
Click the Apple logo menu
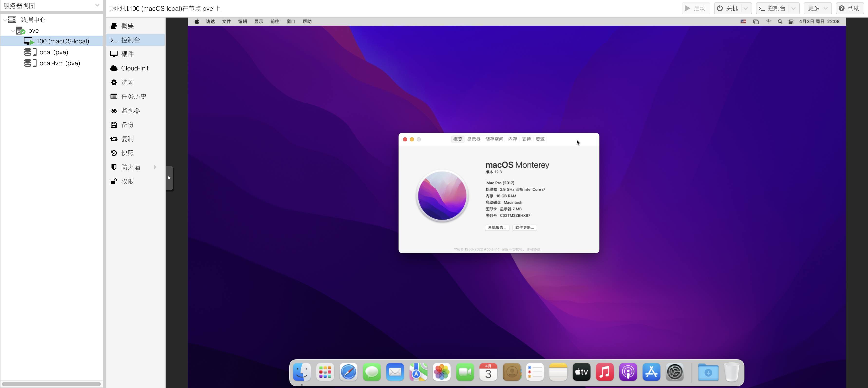coord(197,22)
